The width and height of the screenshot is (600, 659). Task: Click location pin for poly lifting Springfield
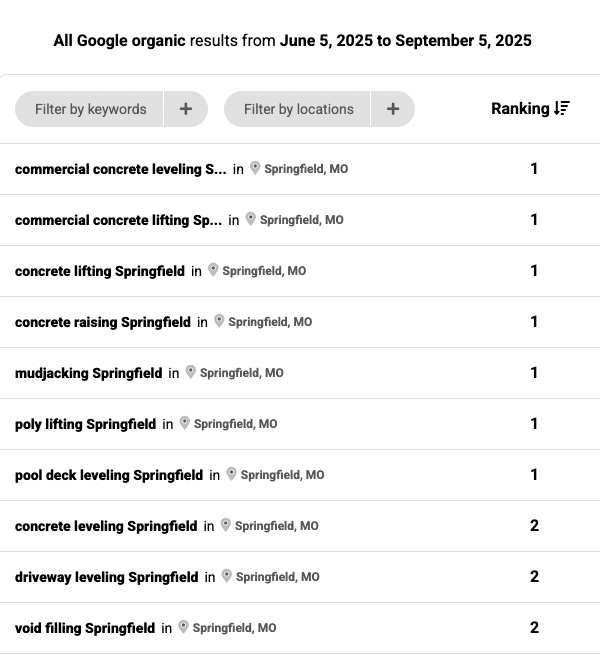point(185,423)
